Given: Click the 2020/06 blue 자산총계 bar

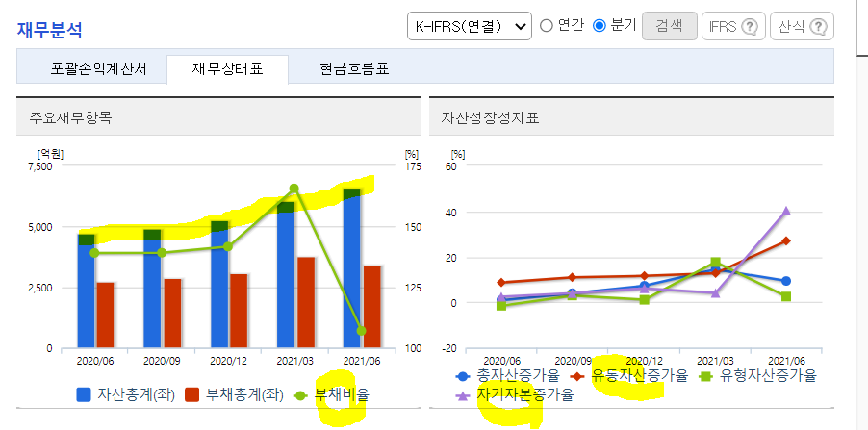Looking at the screenshot, I should 86,291.
